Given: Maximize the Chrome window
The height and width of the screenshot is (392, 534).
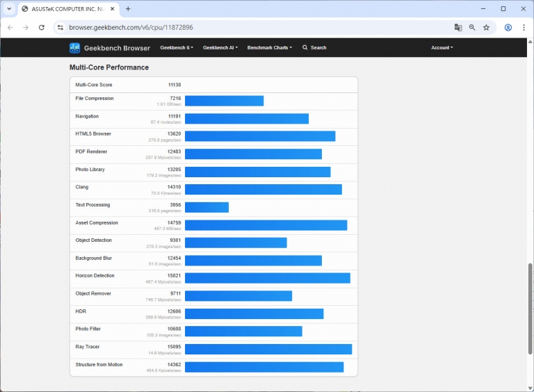Looking at the screenshot, I should [x=503, y=9].
